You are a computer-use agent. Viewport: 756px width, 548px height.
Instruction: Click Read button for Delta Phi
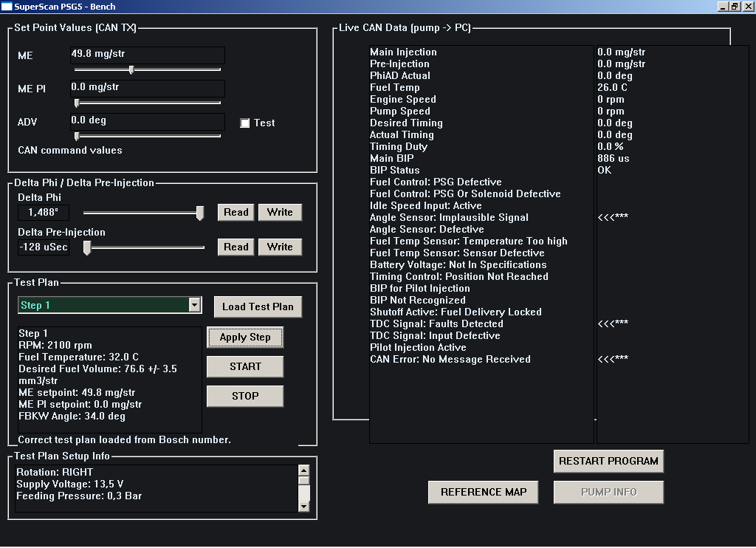tap(236, 212)
